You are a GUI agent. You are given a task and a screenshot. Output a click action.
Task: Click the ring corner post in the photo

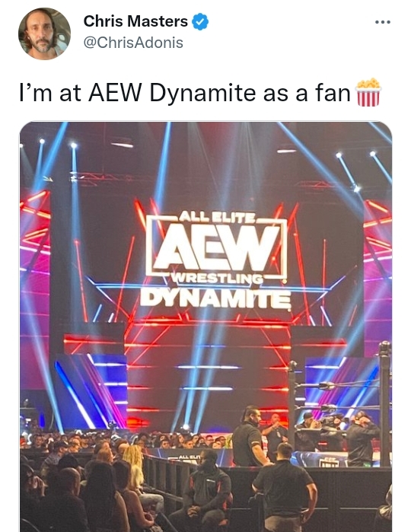384,403
